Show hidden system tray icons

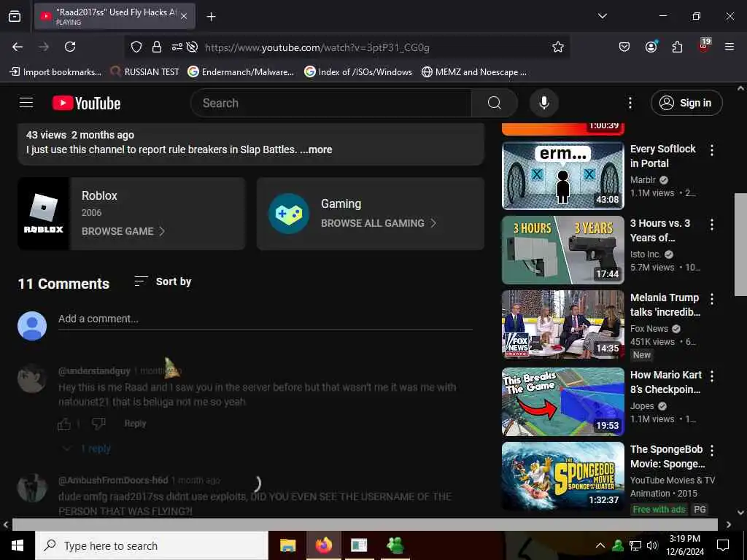point(600,545)
